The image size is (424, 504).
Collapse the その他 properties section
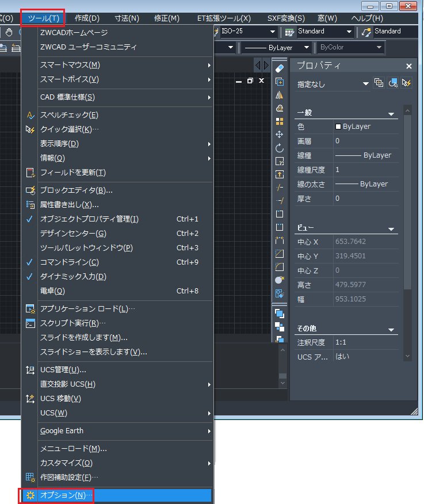coord(391,330)
